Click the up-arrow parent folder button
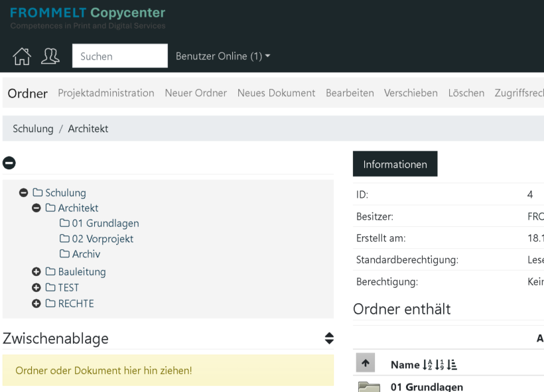Viewport: 544px width, 392px height. pos(366,363)
